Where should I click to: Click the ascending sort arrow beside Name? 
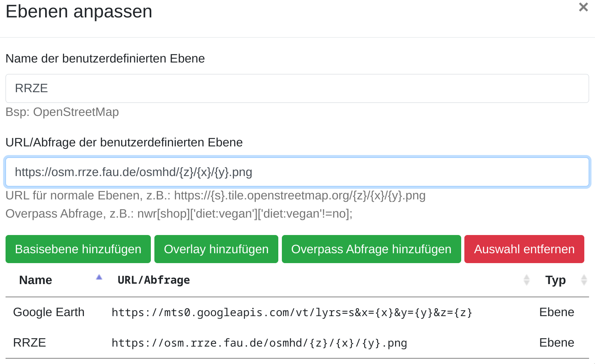tap(99, 277)
